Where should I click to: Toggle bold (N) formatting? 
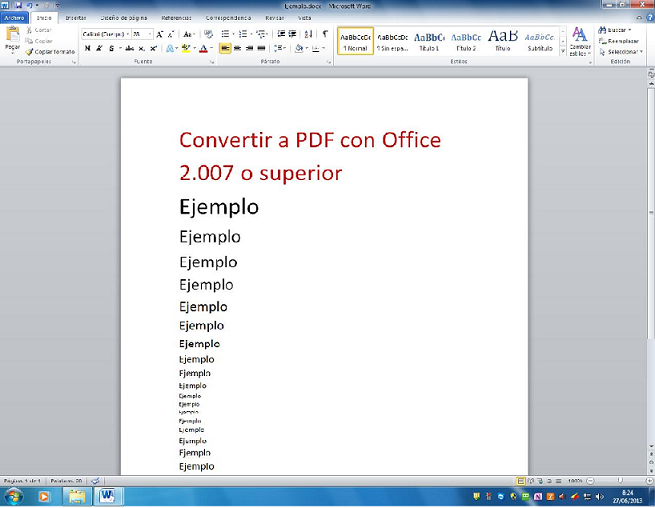point(87,48)
